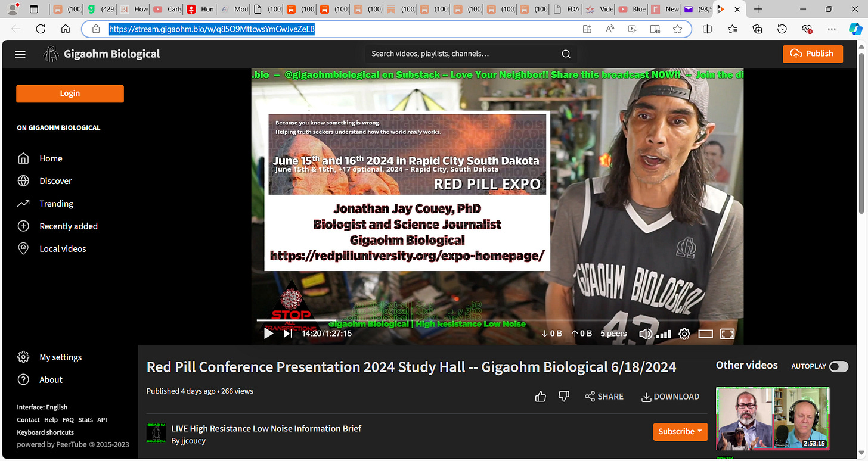Open the browser tab actions menu

34,9
